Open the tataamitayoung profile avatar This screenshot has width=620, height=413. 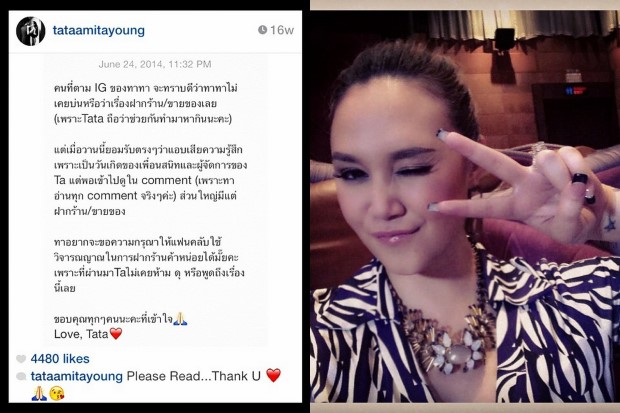30,31
